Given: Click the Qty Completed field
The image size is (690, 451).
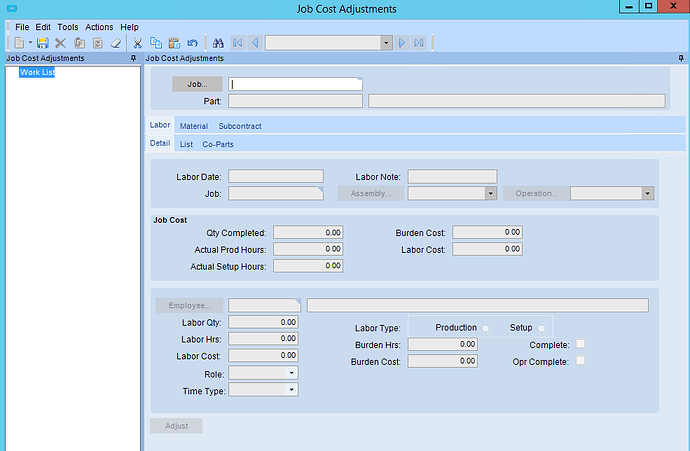Looking at the screenshot, I should 308,232.
